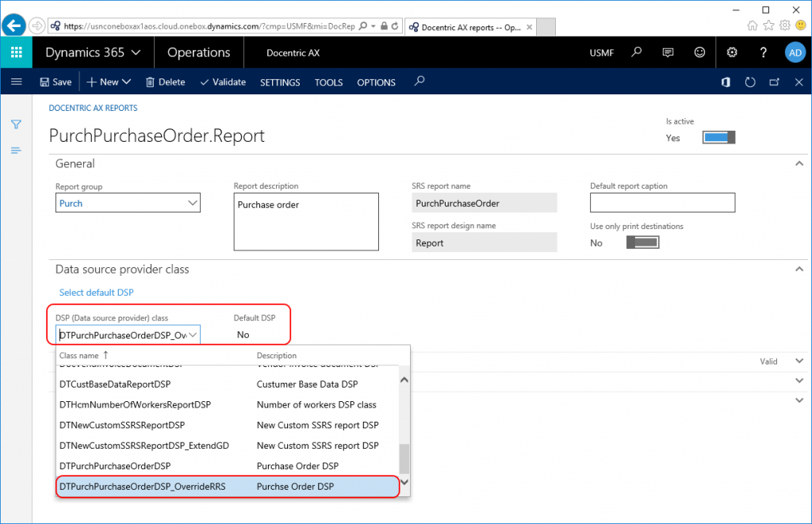Validate the report configuration

click(x=223, y=82)
